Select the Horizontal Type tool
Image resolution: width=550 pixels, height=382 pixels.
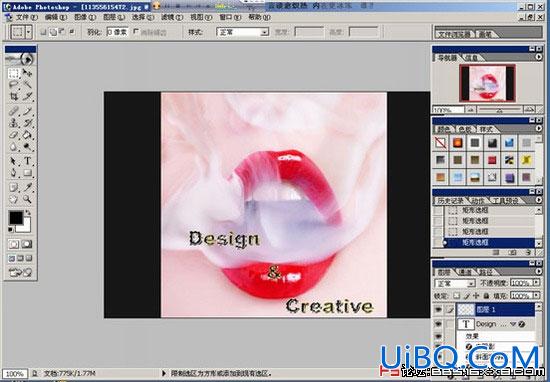pos(27,161)
